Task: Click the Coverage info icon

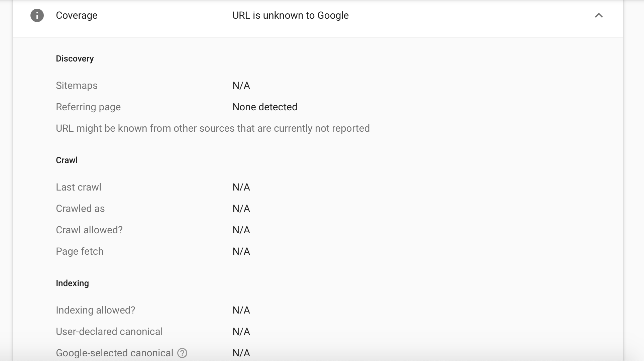Action: pos(37,15)
